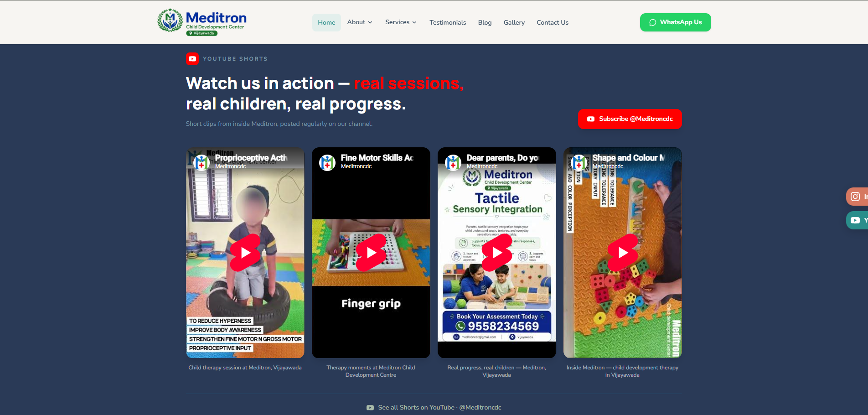
Task: Play the Proprioceptive Activity short
Action: tap(245, 253)
